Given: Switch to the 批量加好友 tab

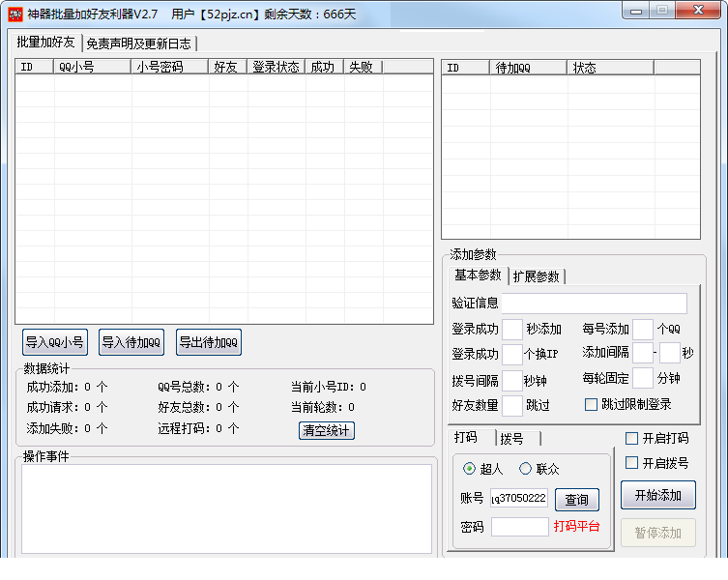Looking at the screenshot, I should point(45,43).
